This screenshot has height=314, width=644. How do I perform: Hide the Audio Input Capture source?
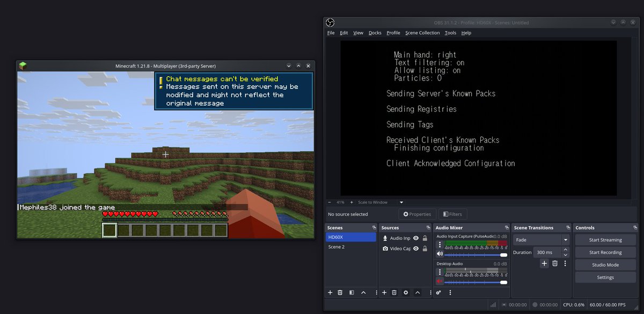(416, 238)
